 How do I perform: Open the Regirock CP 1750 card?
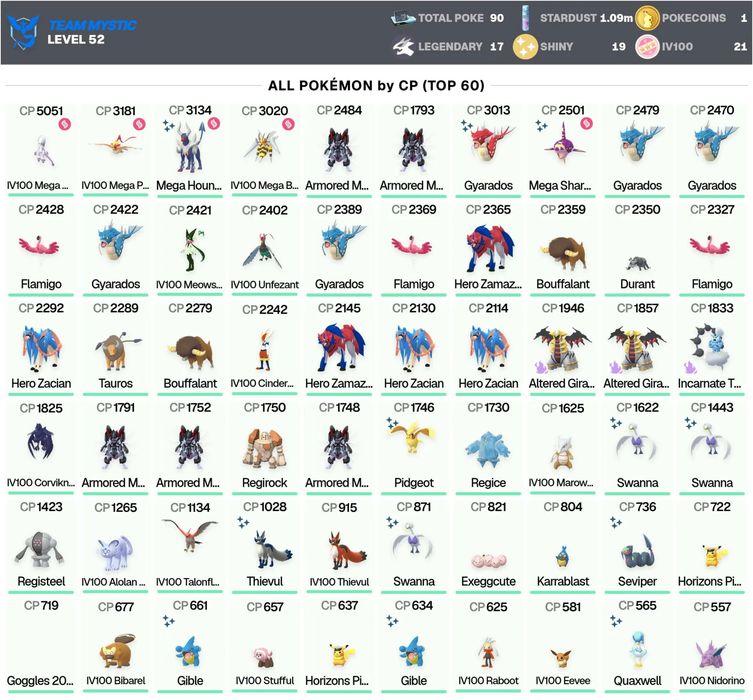coord(265,448)
